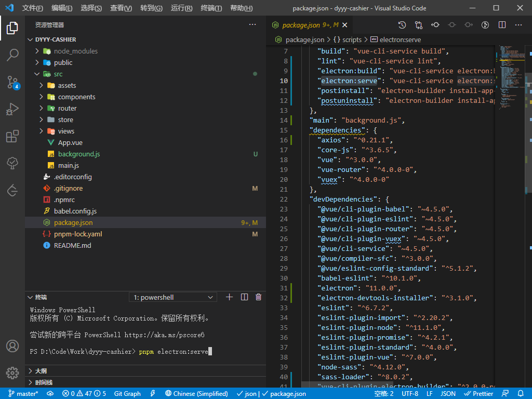
Task: Open the notifications bell in status bar
Action: tap(521, 394)
